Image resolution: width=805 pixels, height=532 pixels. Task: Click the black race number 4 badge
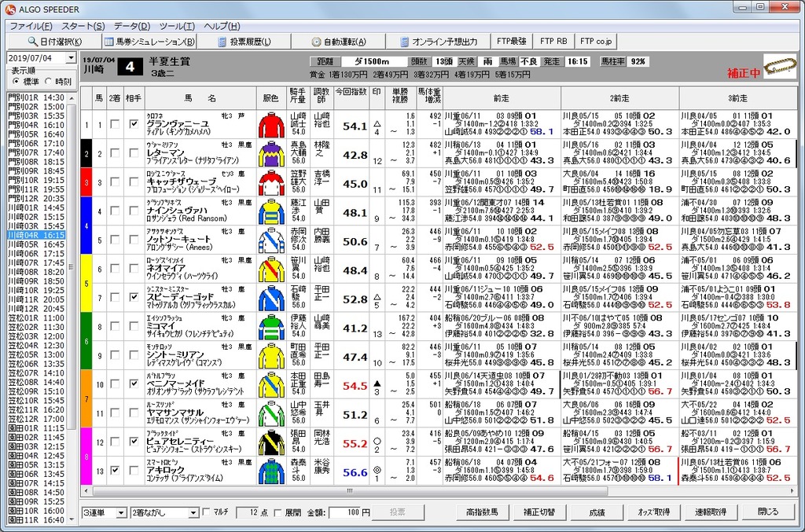(130, 67)
